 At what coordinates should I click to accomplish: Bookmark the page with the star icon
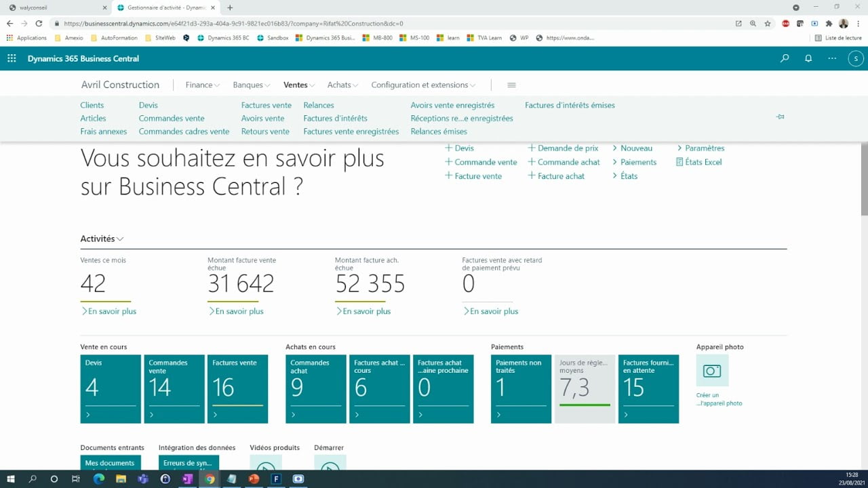[x=767, y=22]
